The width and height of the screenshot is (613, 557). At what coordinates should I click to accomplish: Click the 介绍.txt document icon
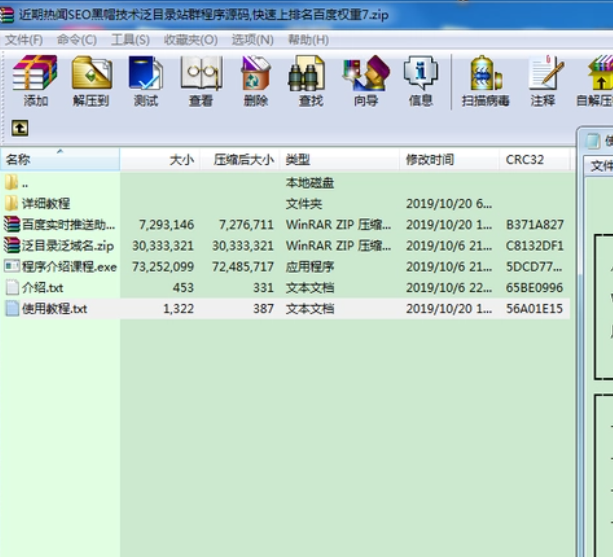[12, 288]
